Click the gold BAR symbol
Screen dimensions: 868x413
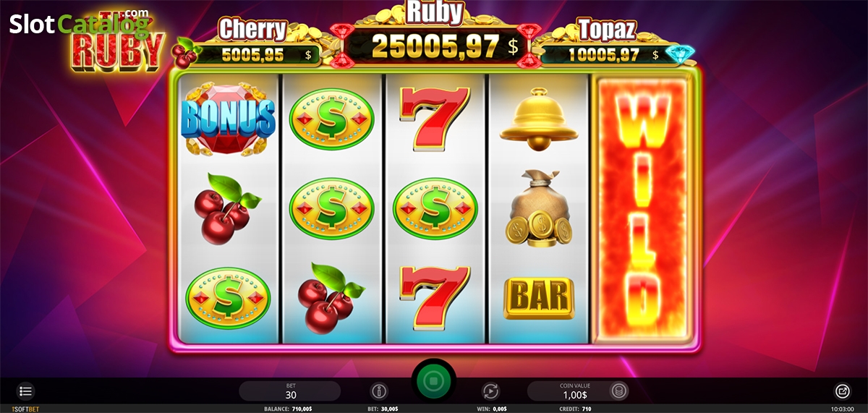(539, 298)
